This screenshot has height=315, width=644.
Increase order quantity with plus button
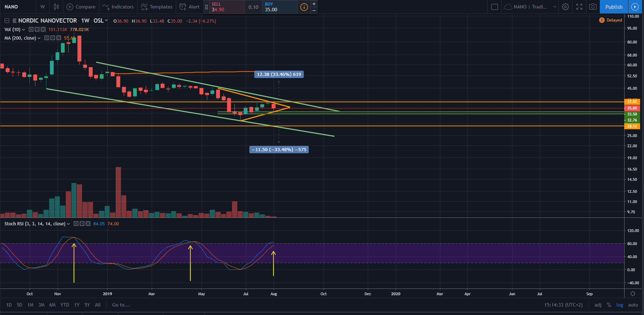[x=314, y=4]
